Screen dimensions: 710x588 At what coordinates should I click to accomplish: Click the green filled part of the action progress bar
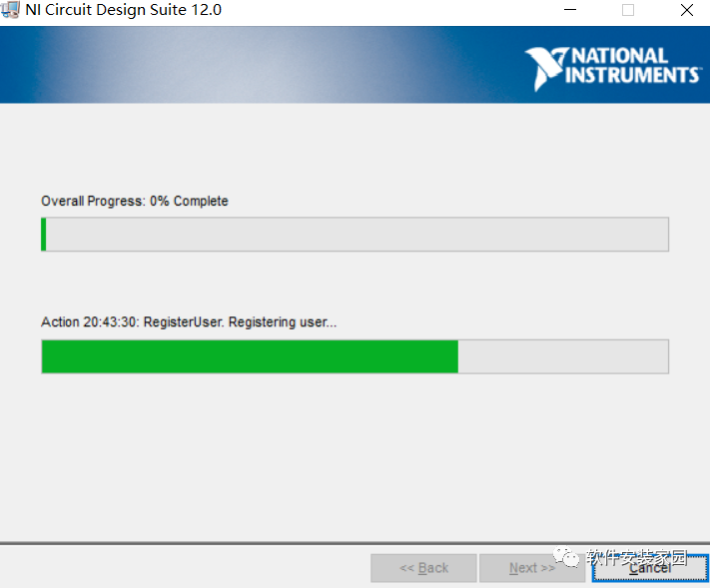[x=250, y=356]
